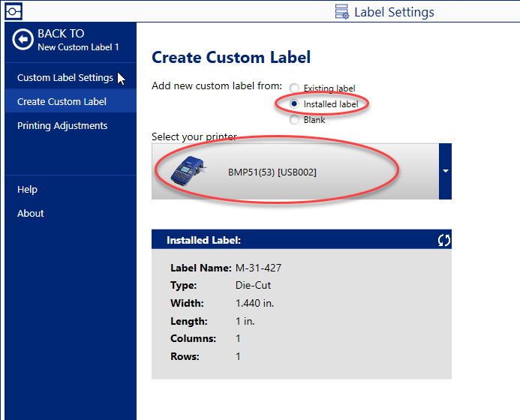Click the Label Settings icon in the title bar

(x=342, y=11)
